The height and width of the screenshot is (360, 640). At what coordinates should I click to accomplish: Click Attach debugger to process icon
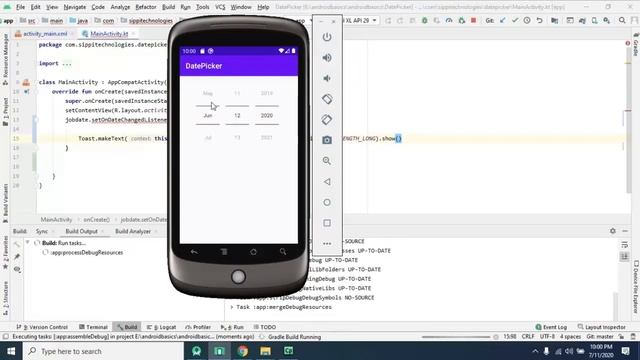click(x=462, y=20)
